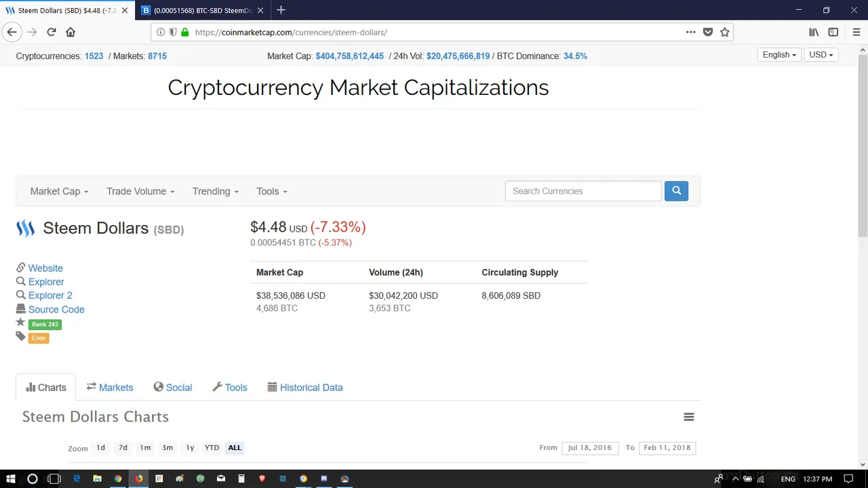Click the From date field Jul 18, 2016
The height and width of the screenshot is (488, 868).
pos(590,447)
